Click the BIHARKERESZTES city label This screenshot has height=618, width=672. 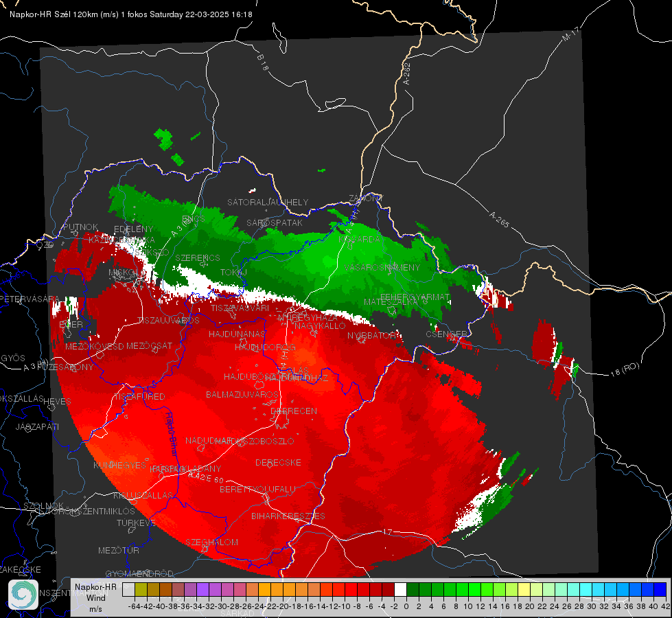coord(288,516)
